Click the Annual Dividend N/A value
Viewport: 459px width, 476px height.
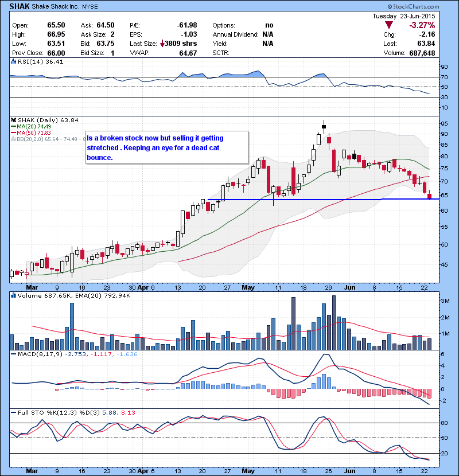[267, 34]
